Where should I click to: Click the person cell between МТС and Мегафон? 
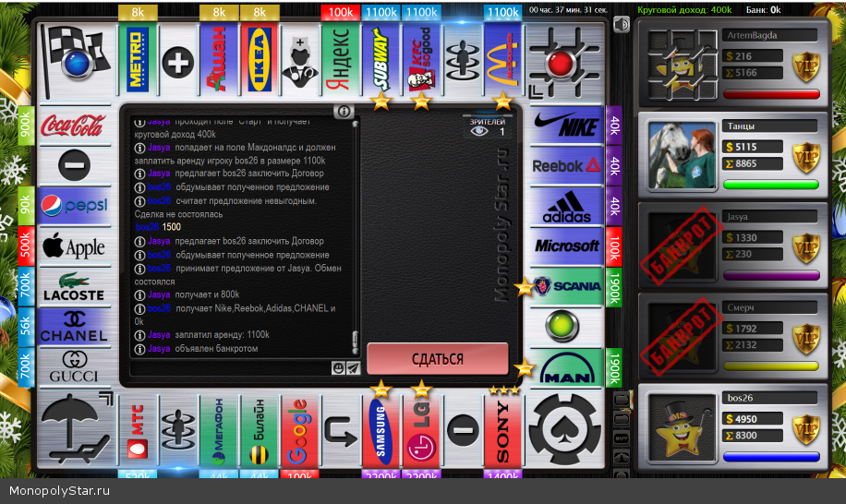[178, 430]
